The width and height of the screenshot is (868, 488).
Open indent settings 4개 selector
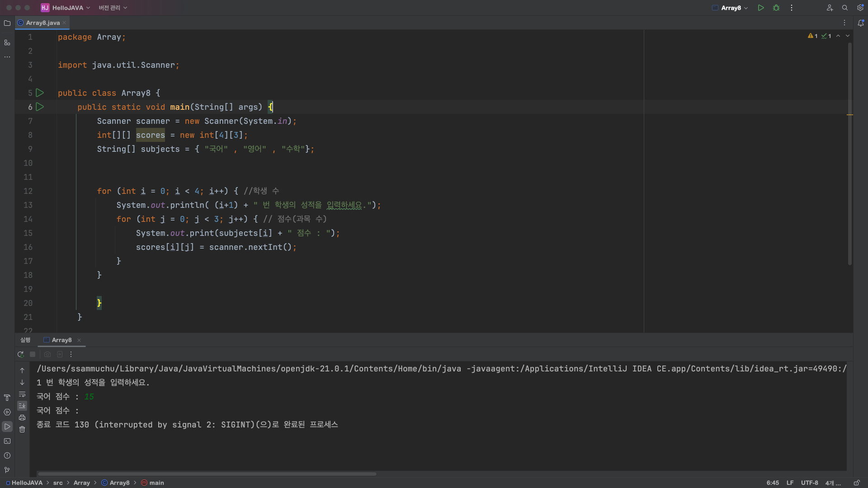click(x=833, y=483)
